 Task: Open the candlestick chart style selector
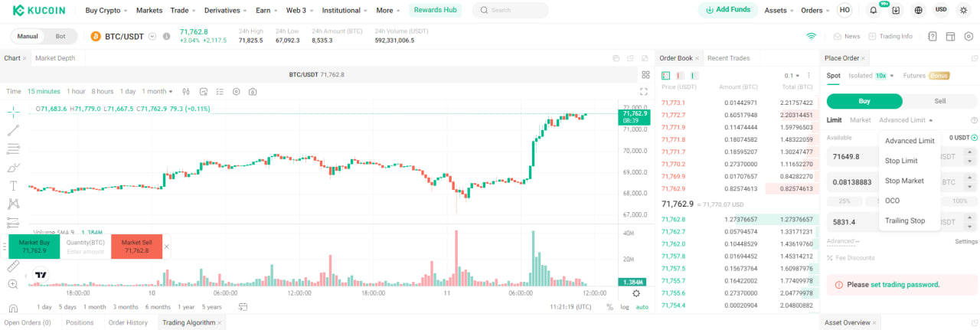pyautogui.click(x=186, y=91)
